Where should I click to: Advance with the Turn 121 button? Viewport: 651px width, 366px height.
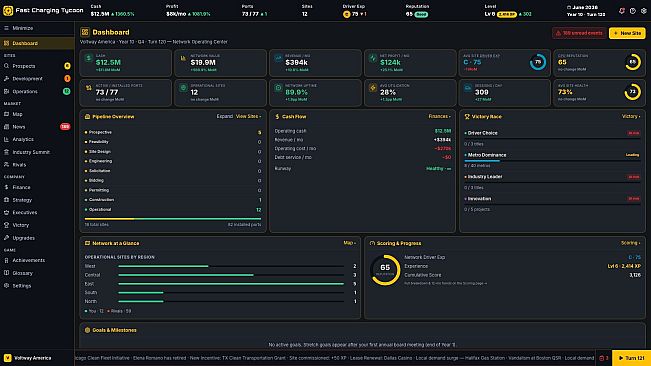point(631,358)
